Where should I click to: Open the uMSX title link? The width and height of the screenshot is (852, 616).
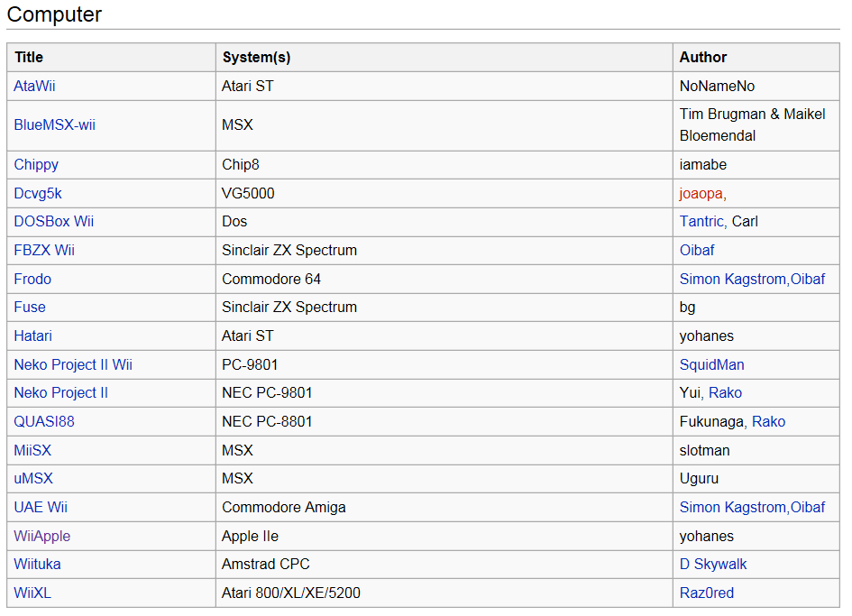(33, 478)
